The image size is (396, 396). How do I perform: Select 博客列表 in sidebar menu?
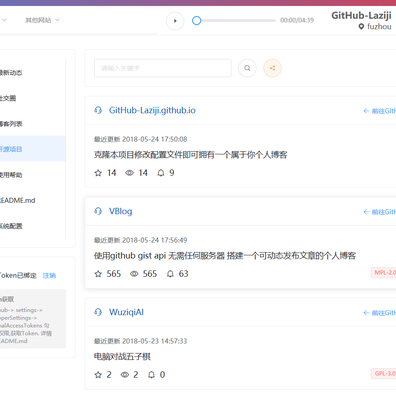pos(33,124)
